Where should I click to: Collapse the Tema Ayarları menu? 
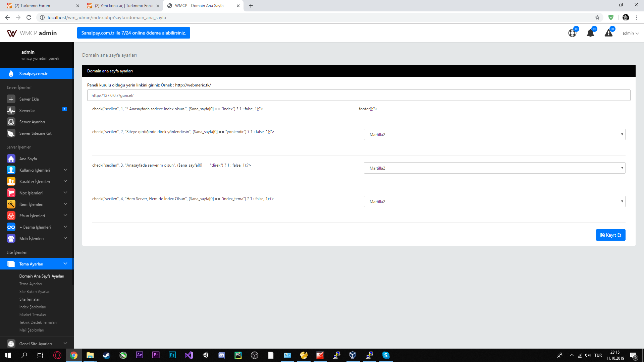(65, 264)
